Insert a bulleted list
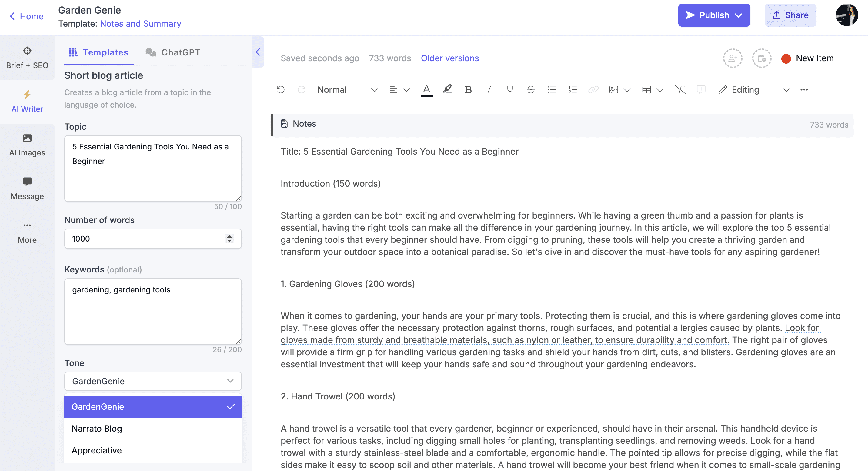 552,90
